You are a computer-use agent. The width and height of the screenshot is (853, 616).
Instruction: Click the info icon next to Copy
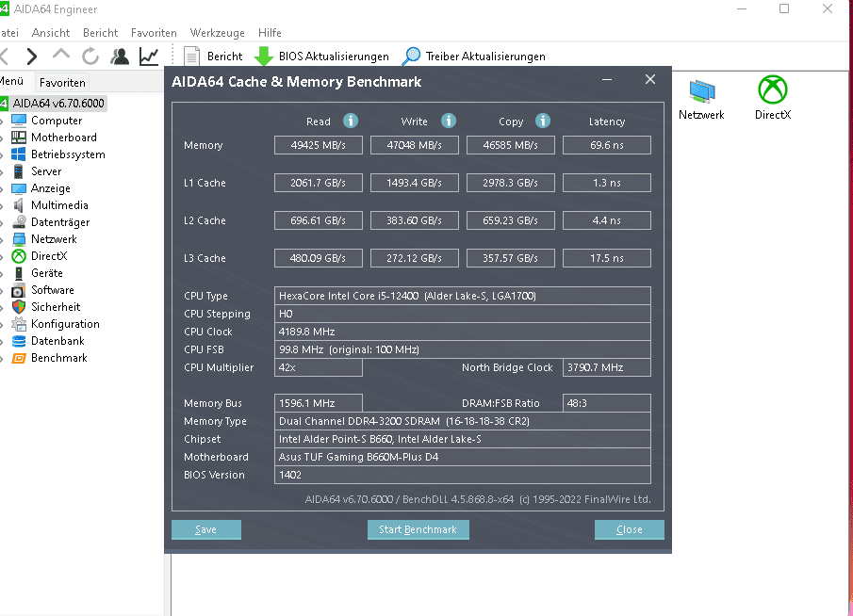542,121
